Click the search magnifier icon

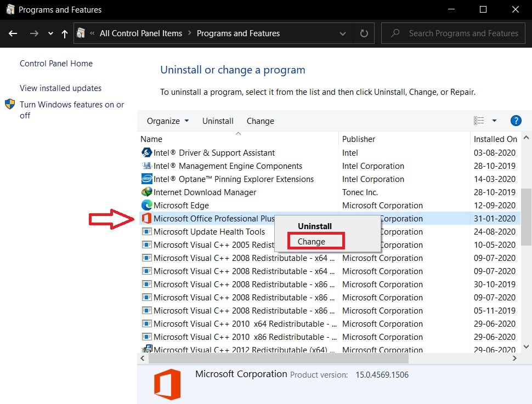(x=395, y=33)
